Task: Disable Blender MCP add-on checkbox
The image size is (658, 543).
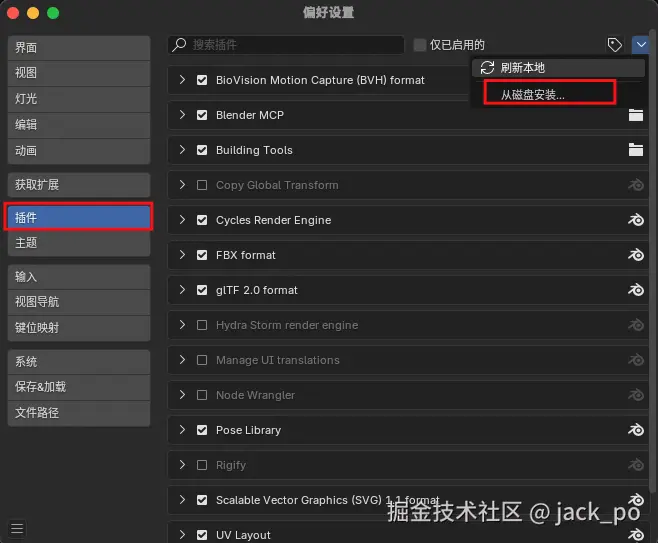Action: [202, 115]
